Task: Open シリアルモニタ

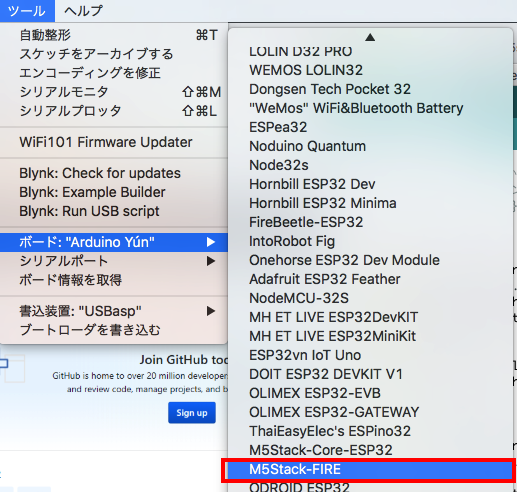Action: tap(114, 92)
